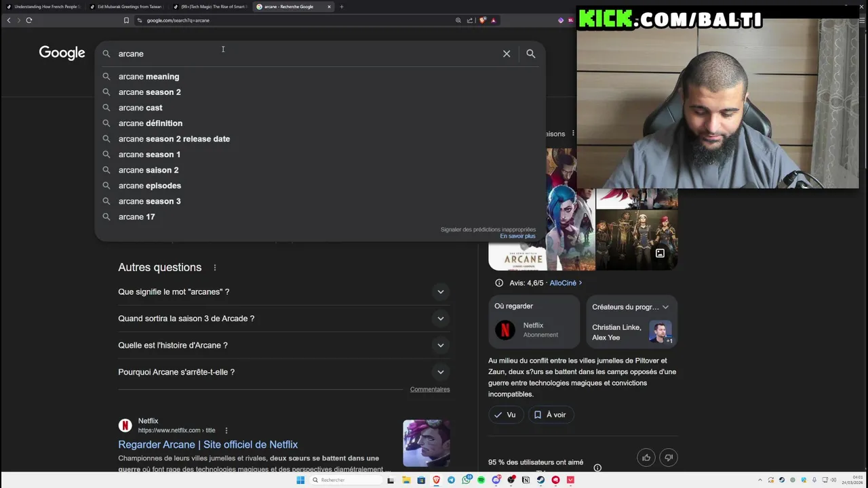Viewport: 868px width, 488px height.
Task: Switch to Tech Magic: The Rise of Smart tab
Action: 209,7
